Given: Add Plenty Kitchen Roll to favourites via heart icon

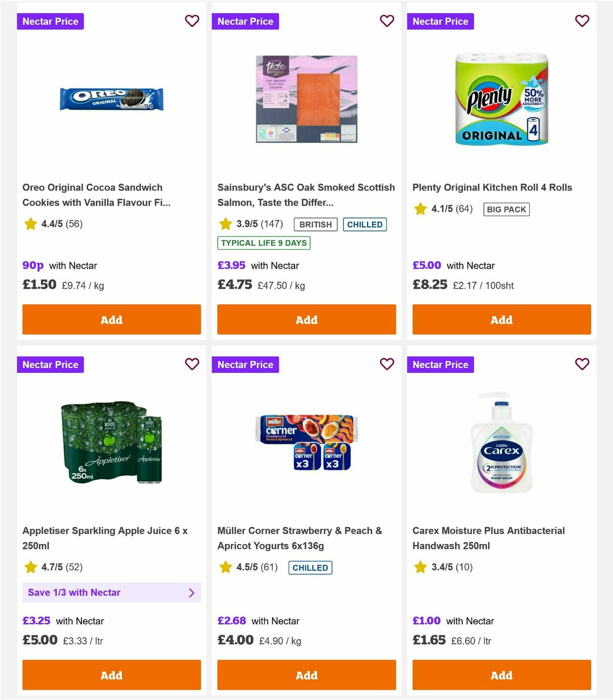Looking at the screenshot, I should pyautogui.click(x=582, y=21).
